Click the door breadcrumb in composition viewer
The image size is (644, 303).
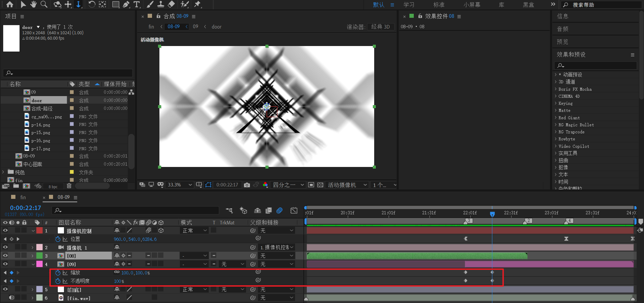point(216,27)
